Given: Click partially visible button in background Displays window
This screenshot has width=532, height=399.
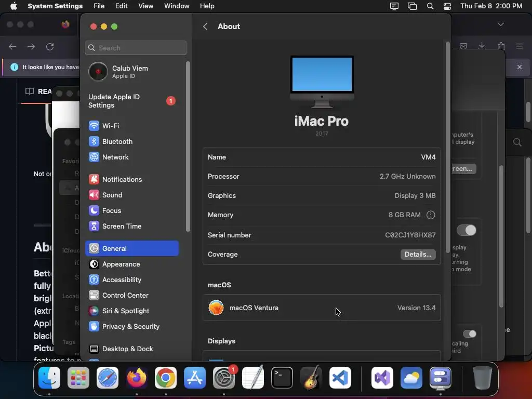Looking at the screenshot, I should pos(464,169).
